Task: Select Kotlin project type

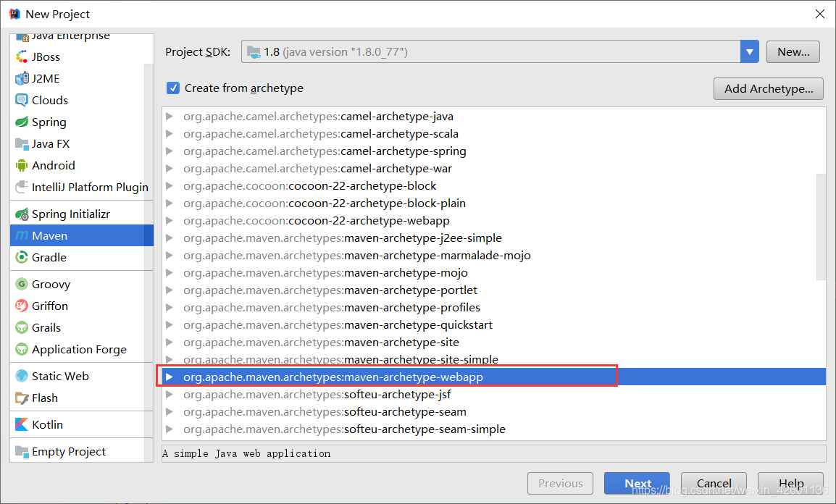Action: coord(82,424)
